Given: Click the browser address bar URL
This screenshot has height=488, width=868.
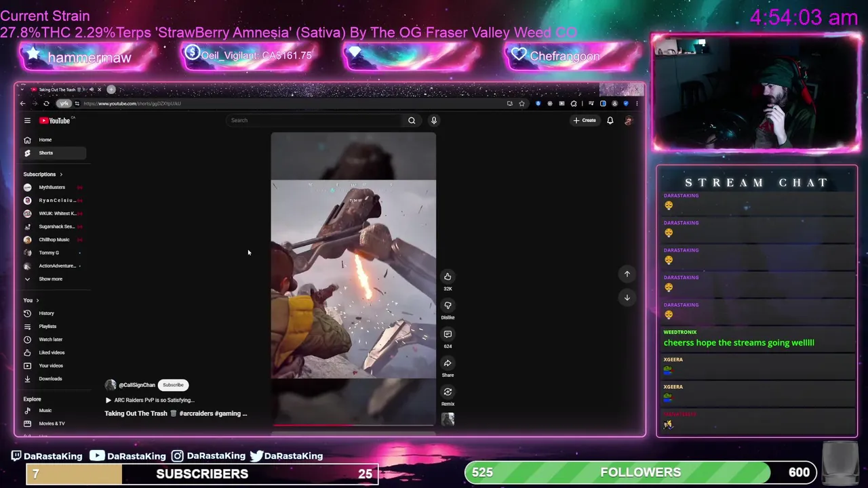Looking at the screenshot, I should tap(132, 104).
